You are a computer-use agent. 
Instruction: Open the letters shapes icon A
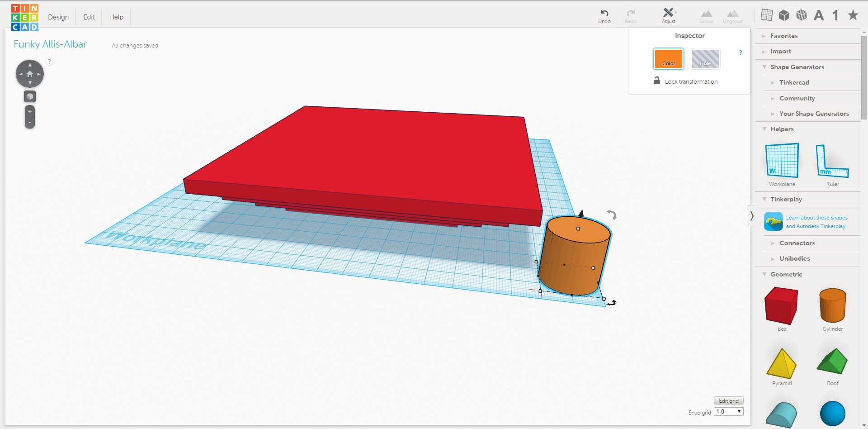tap(819, 15)
